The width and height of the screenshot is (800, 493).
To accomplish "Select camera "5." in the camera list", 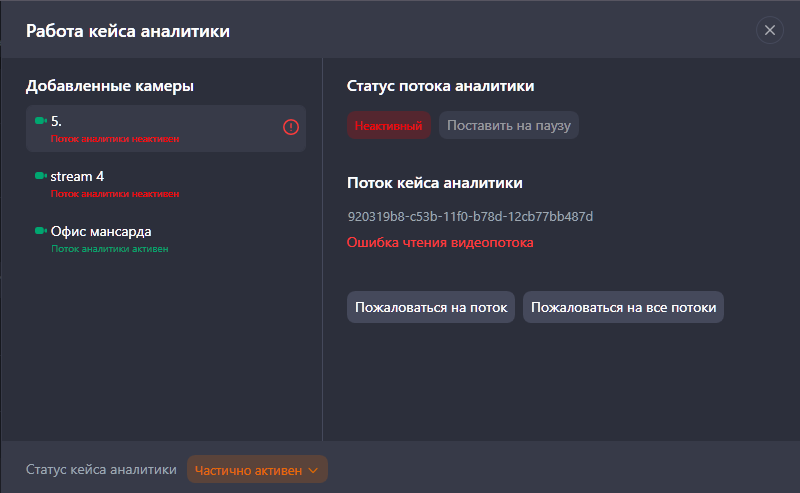I will pos(165,128).
